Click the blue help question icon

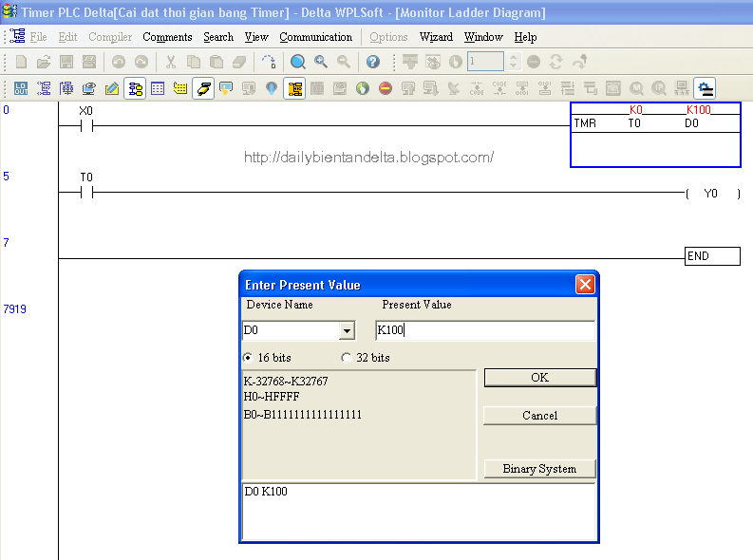tap(372, 62)
